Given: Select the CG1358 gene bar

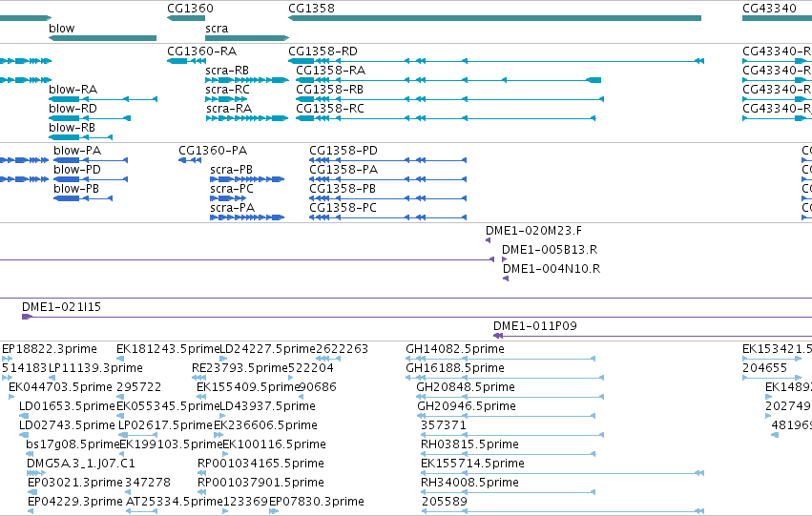Looking at the screenshot, I should pyautogui.click(x=494, y=18).
